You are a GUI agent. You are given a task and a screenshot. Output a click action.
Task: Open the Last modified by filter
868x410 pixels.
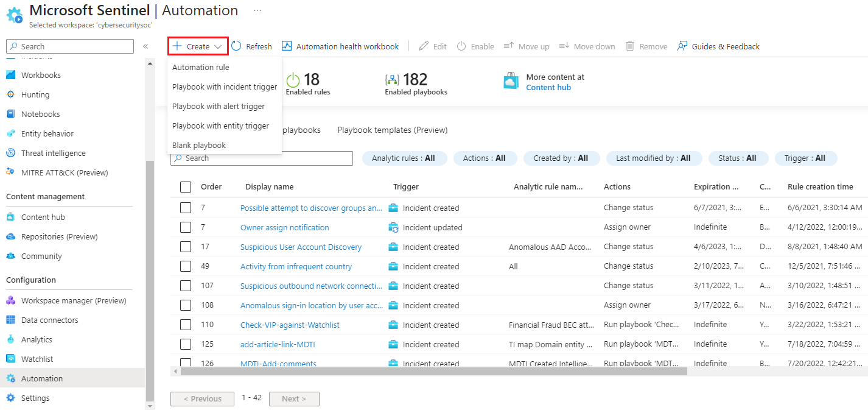[654, 158]
